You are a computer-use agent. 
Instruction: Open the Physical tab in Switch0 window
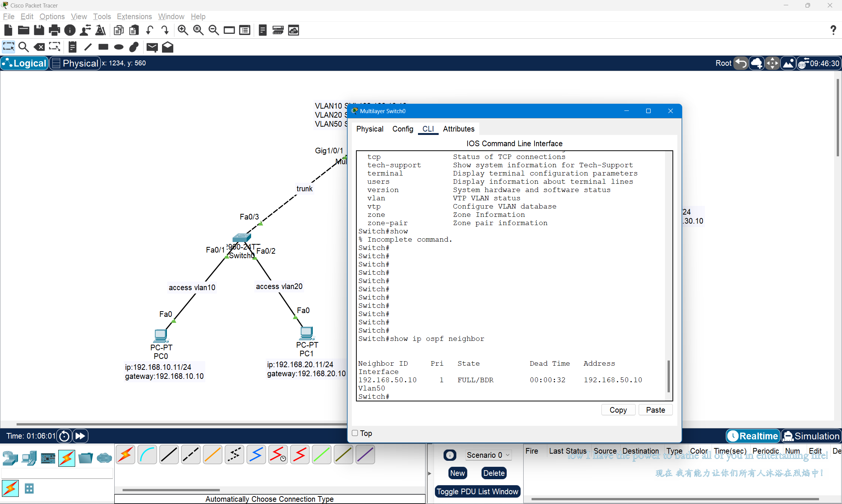(370, 129)
